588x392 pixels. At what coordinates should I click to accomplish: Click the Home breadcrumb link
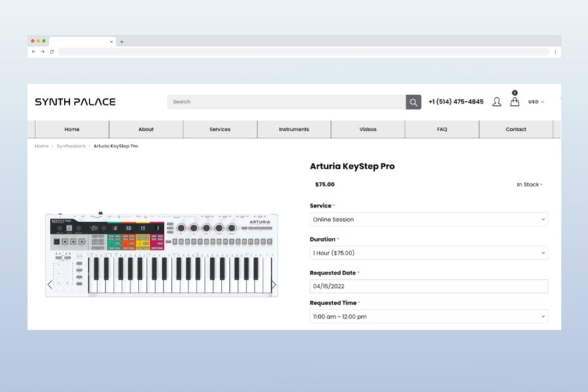click(42, 146)
